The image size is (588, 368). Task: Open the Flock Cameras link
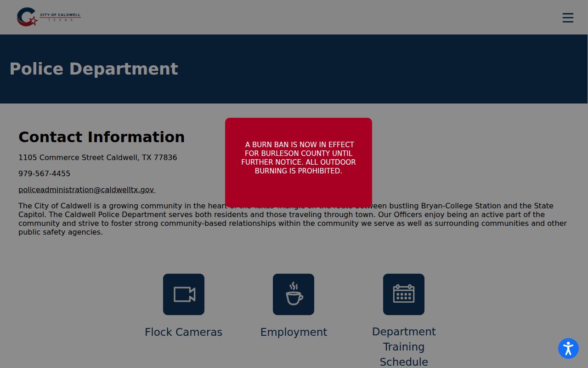pos(184,332)
